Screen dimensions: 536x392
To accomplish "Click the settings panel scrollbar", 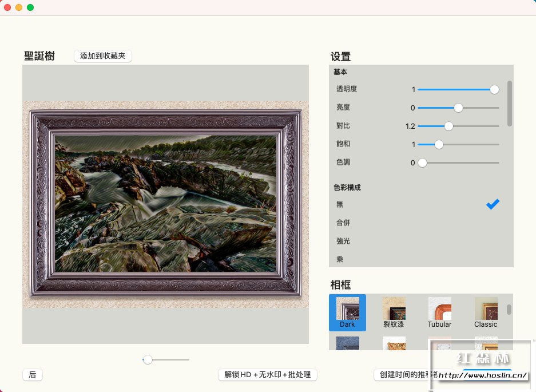I will [509, 104].
